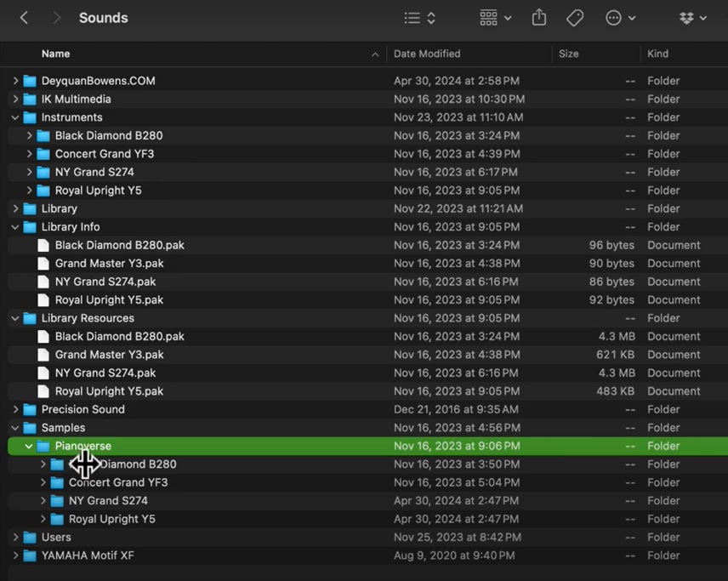Screen dimensions: 728x581
Task: Sort by the Kind column header
Action: coord(657,54)
